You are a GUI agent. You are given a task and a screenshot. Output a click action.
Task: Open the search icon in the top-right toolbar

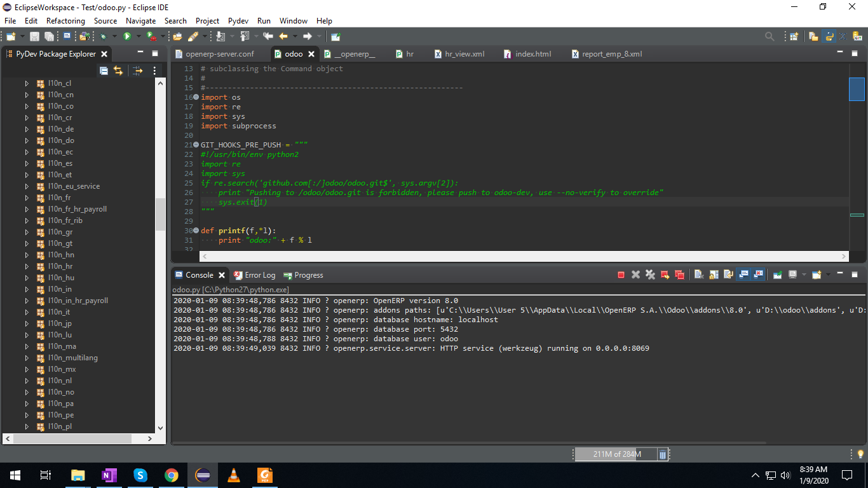point(769,36)
